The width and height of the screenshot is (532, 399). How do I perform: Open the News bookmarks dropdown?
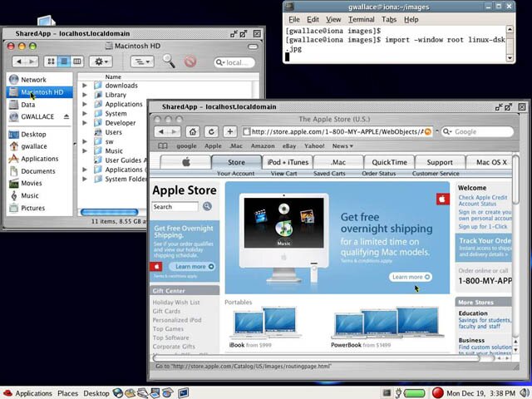[x=342, y=146]
